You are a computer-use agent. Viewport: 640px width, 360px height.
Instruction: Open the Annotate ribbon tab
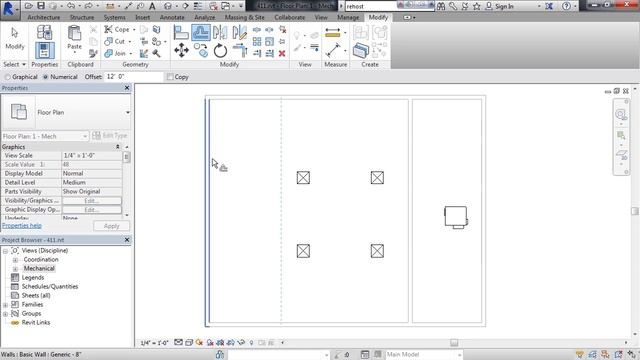coord(172,18)
